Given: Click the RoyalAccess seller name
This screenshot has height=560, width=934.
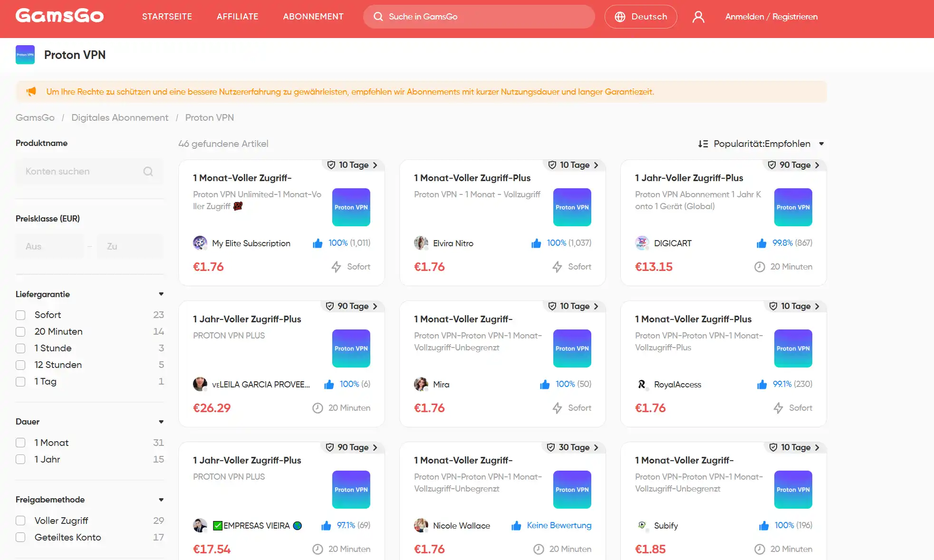Looking at the screenshot, I should coord(677,384).
